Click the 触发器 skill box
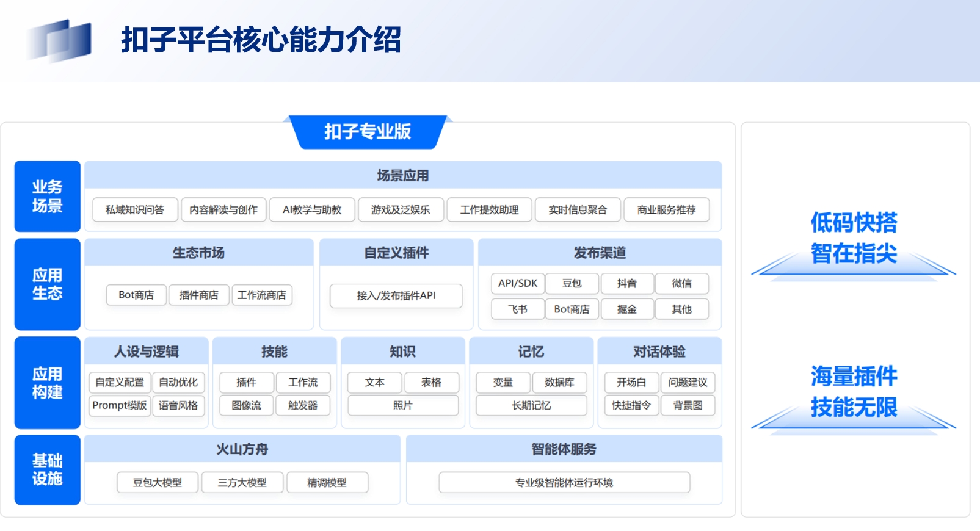 point(303,405)
